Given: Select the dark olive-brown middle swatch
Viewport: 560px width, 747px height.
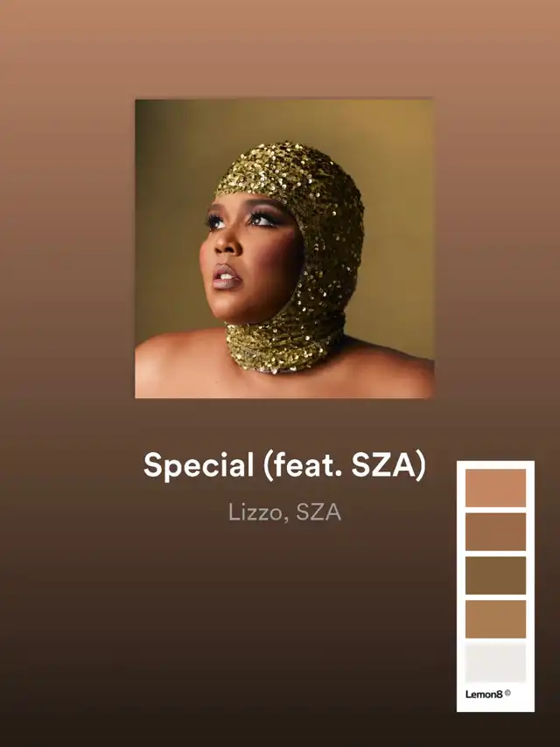Looking at the screenshot, I should coord(495,576).
